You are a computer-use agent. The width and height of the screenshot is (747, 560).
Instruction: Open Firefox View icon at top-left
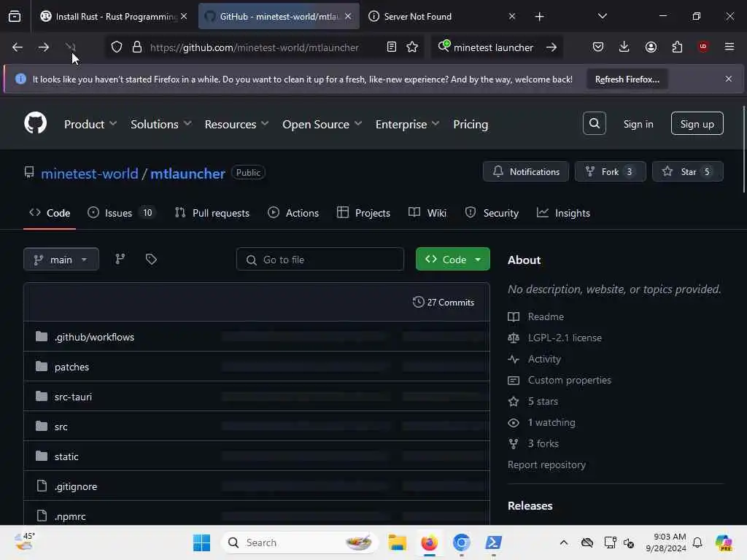(x=15, y=16)
